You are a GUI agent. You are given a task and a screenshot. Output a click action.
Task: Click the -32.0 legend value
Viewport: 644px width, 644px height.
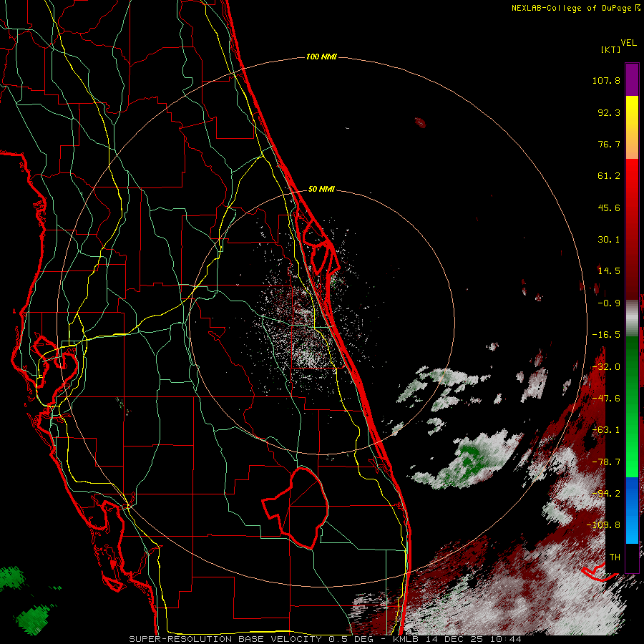(x=606, y=367)
